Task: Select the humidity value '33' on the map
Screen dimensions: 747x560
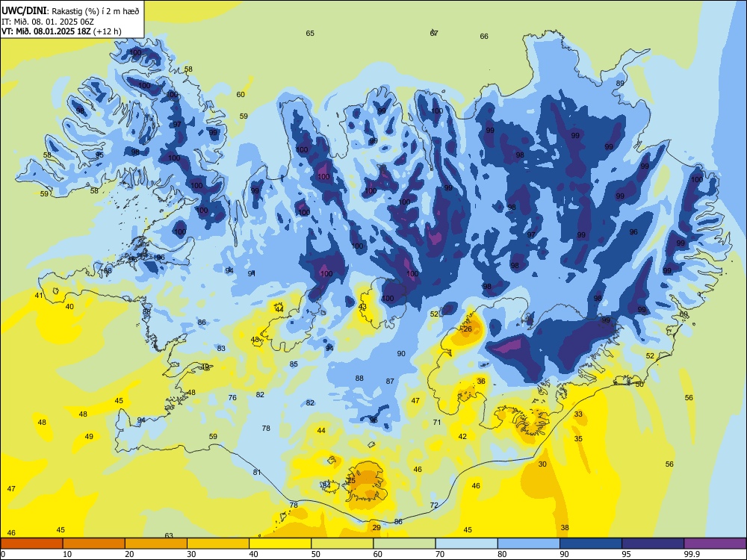Action: pyautogui.click(x=578, y=414)
